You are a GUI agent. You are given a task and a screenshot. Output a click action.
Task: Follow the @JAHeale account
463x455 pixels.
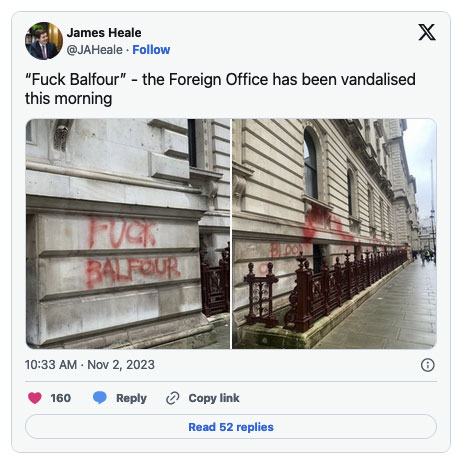[x=151, y=50]
